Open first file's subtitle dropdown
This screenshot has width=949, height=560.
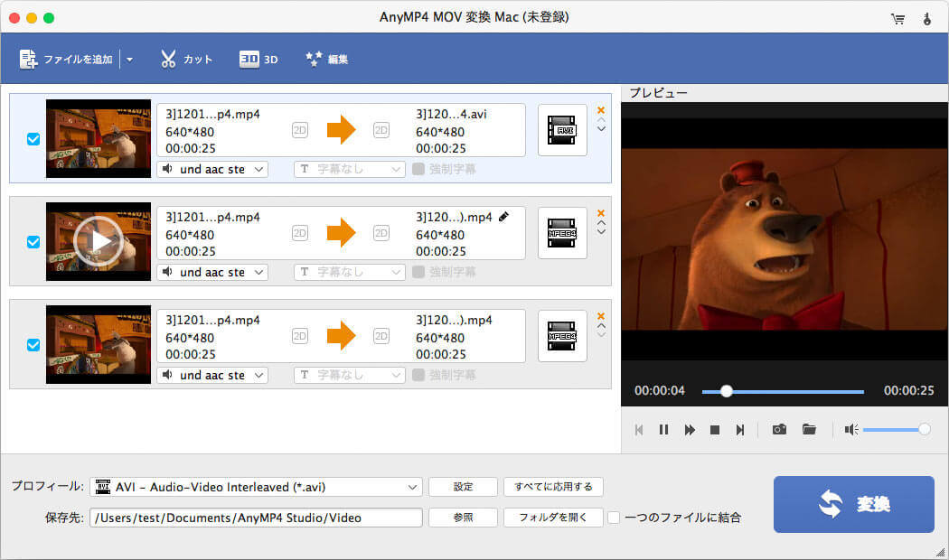tap(350, 169)
